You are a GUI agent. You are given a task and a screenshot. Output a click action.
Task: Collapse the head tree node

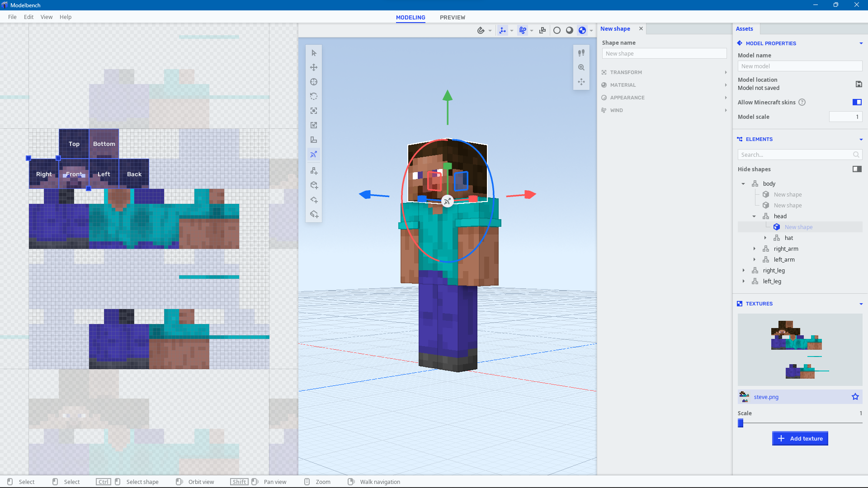[x=754, y=216]
